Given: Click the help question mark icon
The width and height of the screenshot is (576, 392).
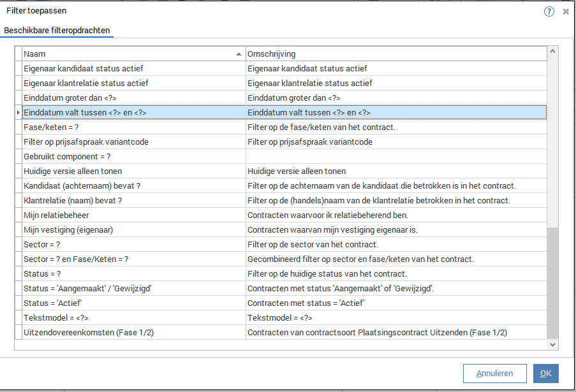Looking at the screenshot, I should (549, 11).
